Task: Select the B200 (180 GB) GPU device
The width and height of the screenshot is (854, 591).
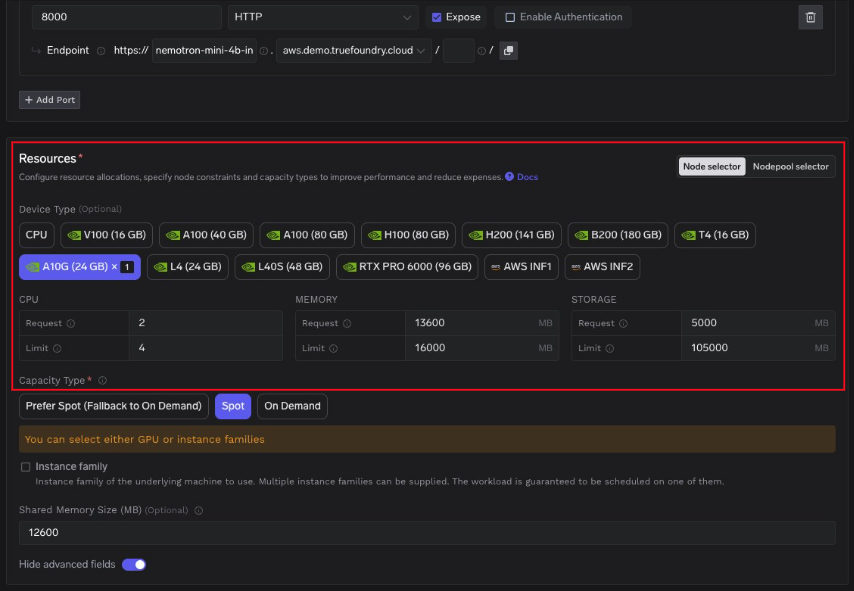Action: 618,235
